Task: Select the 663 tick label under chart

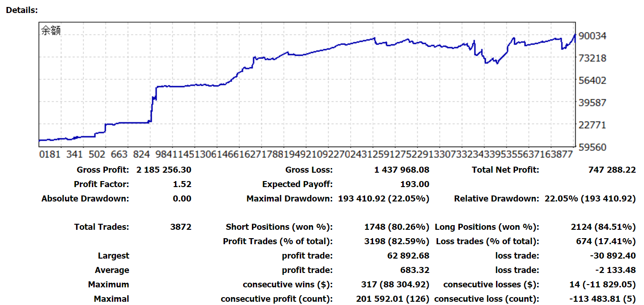Action: (x=119, y=155)
